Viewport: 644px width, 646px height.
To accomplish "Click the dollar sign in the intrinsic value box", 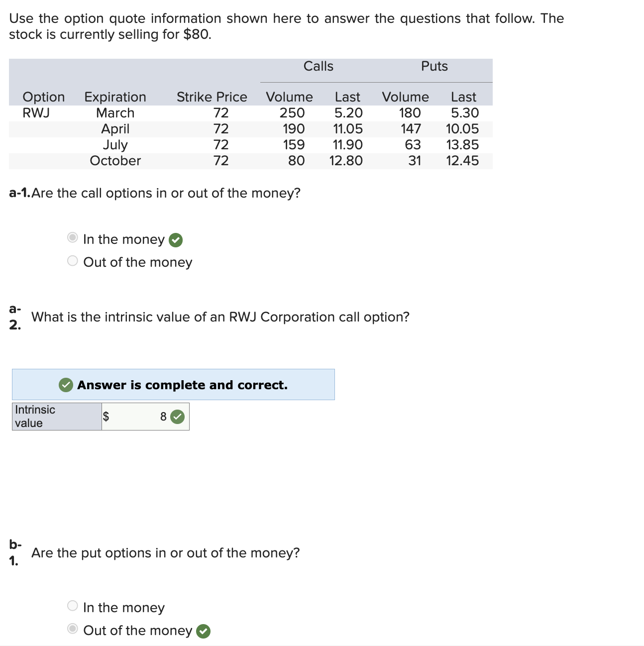I will [x=106, y=417].
